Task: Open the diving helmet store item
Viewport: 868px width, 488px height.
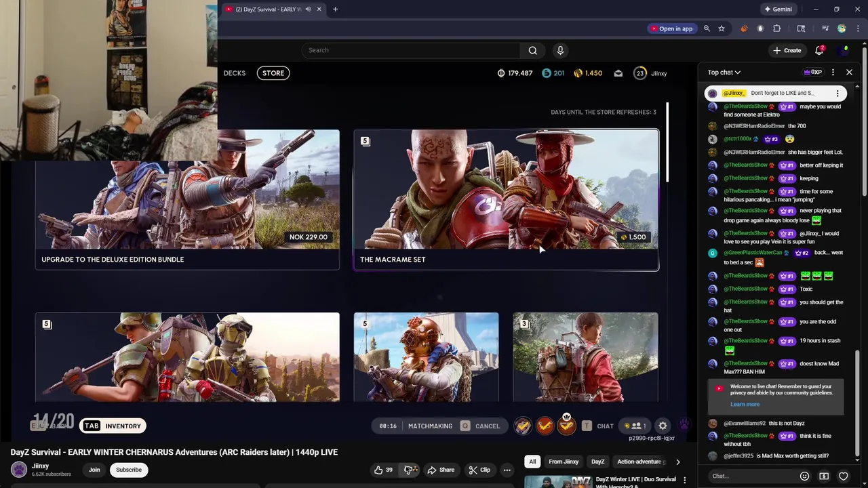Action: pyautogui.click(x=426, y=357)
